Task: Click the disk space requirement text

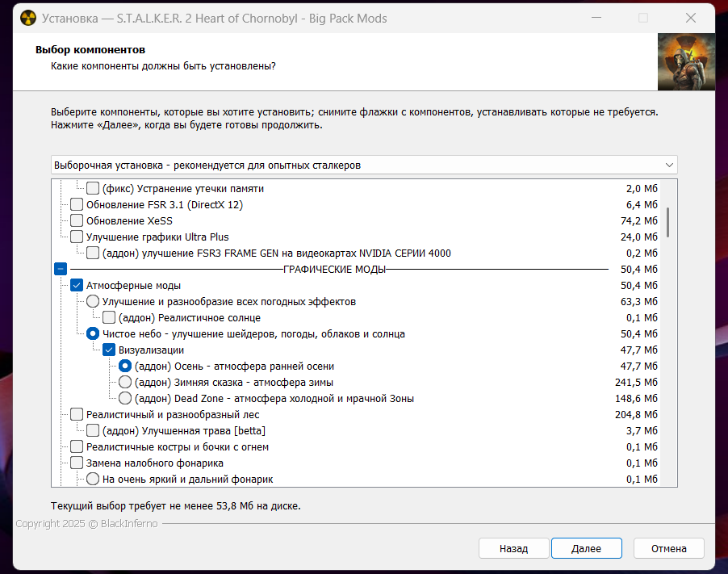Action: [x=176, y=506]
